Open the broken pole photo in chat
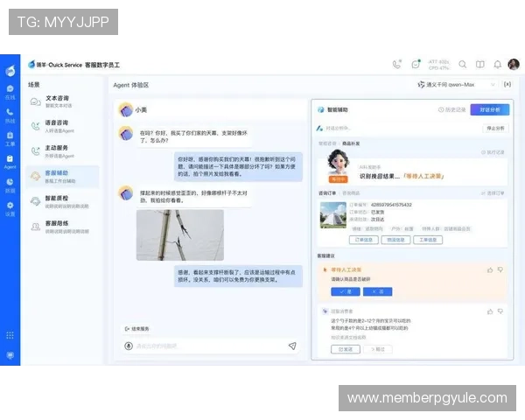Image resolution: width=525 pixels, height=420 pixels. click(x=180, y=235)
